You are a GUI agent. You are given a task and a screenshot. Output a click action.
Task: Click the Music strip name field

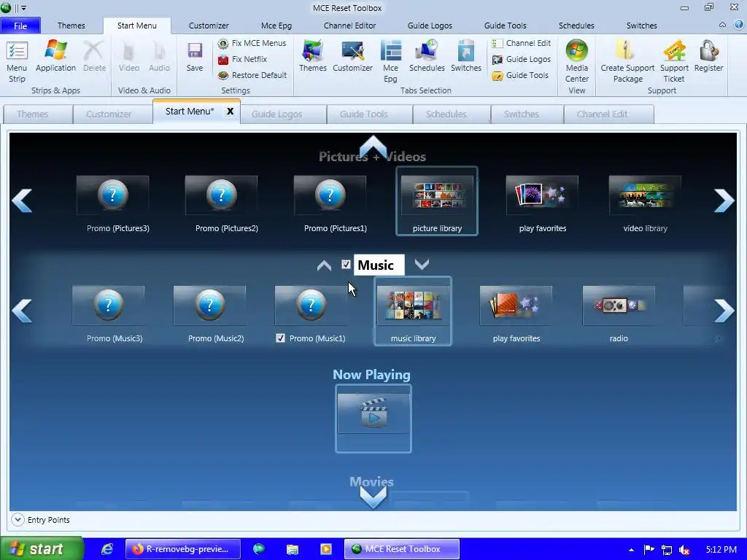point(379,265)
